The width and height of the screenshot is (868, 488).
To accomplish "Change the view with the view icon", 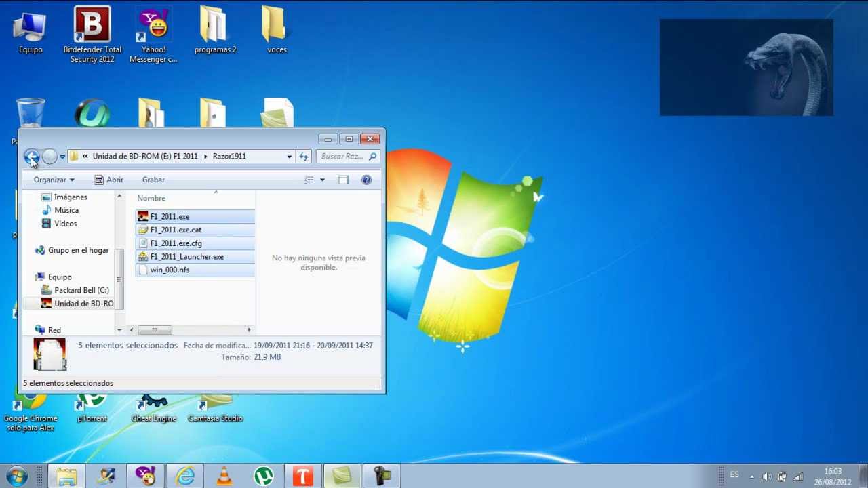I will pyautogui.click(x=309, y=180).
